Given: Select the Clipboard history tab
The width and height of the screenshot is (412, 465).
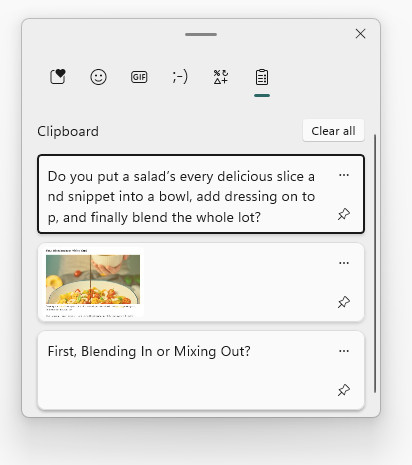Looking at the screenshot, I should (x=262, y=77).
